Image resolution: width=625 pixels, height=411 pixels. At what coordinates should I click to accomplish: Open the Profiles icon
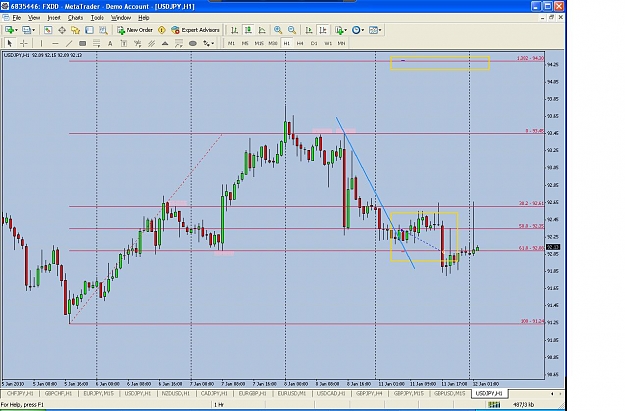point(26,30)
